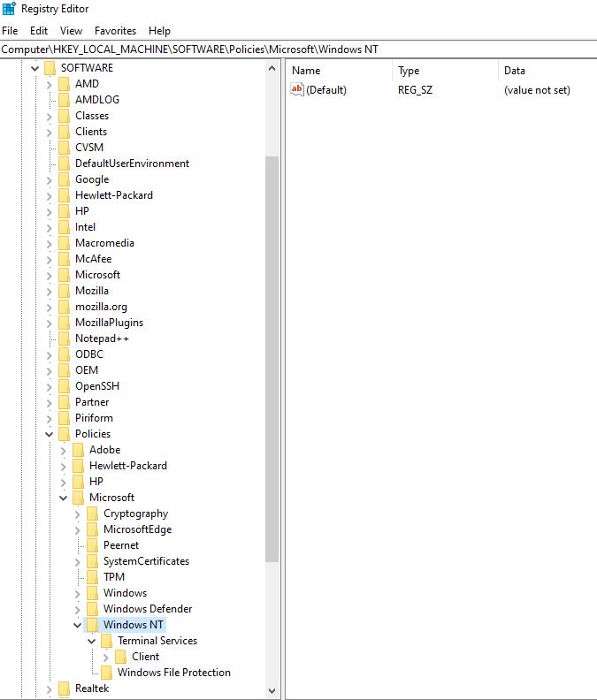Select the Windows key under Policies Microsoft
Viewport: 597px width, 700px height.
pos(125,593)
